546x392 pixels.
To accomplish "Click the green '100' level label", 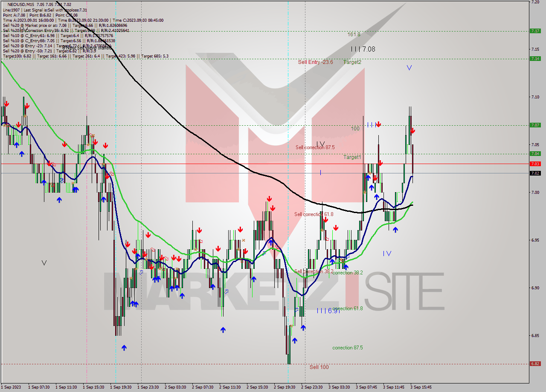I will tap(355, 128).
